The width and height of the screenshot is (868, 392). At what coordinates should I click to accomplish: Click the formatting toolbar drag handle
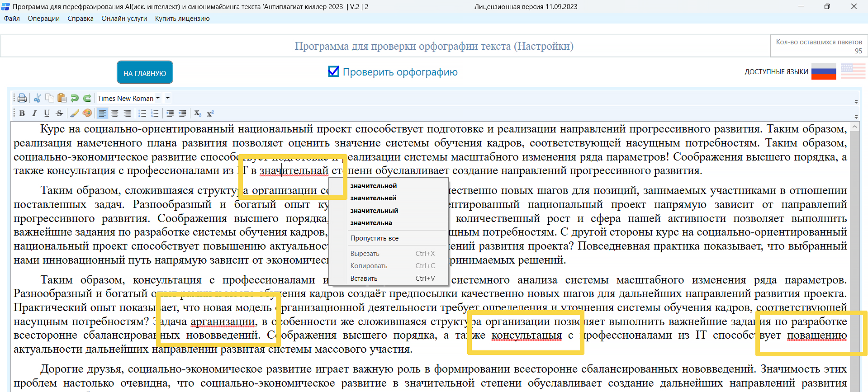(14, 113)
